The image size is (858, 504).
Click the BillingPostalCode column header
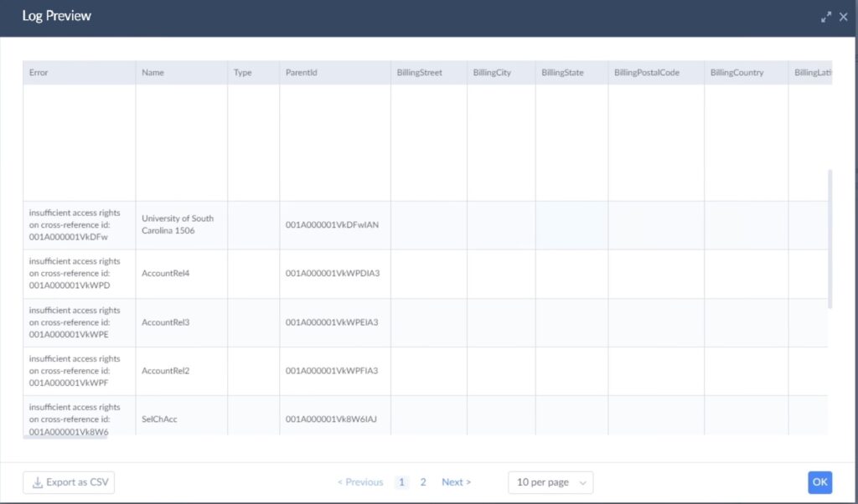pos(656,73)
